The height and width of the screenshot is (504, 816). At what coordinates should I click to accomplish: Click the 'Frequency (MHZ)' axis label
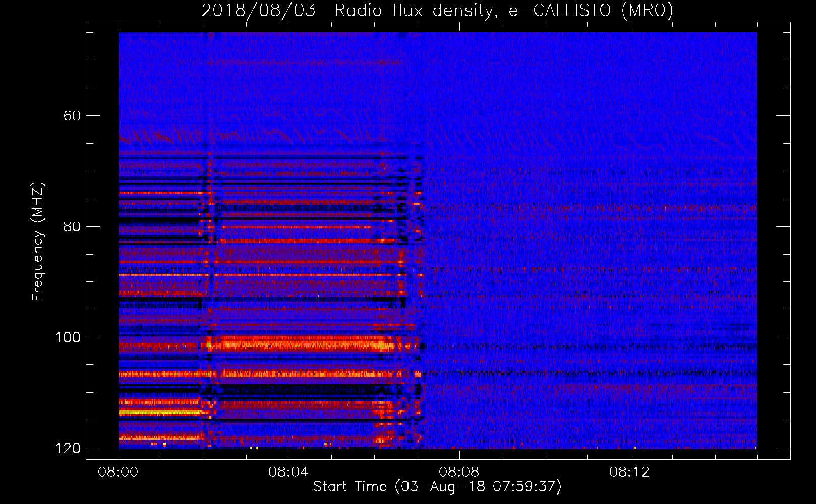[38, 241]
